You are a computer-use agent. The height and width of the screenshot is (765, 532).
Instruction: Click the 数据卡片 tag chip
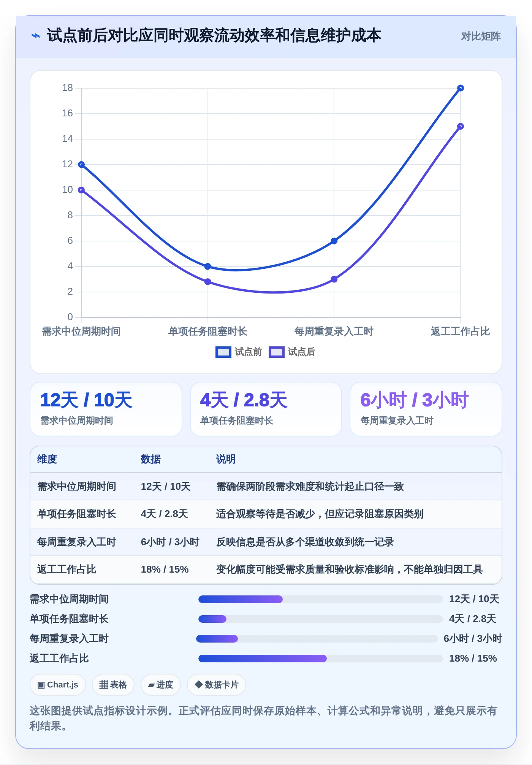coord(216,685)
